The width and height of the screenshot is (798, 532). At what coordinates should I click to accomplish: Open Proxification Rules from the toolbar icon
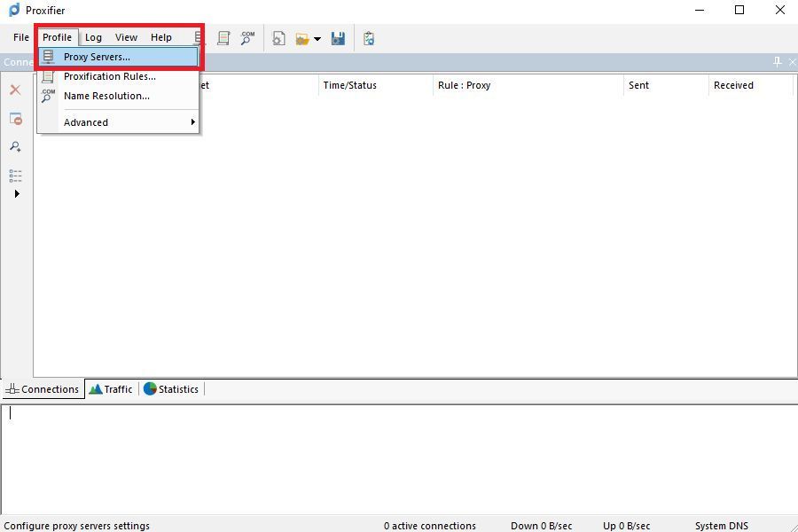point(223,37)
